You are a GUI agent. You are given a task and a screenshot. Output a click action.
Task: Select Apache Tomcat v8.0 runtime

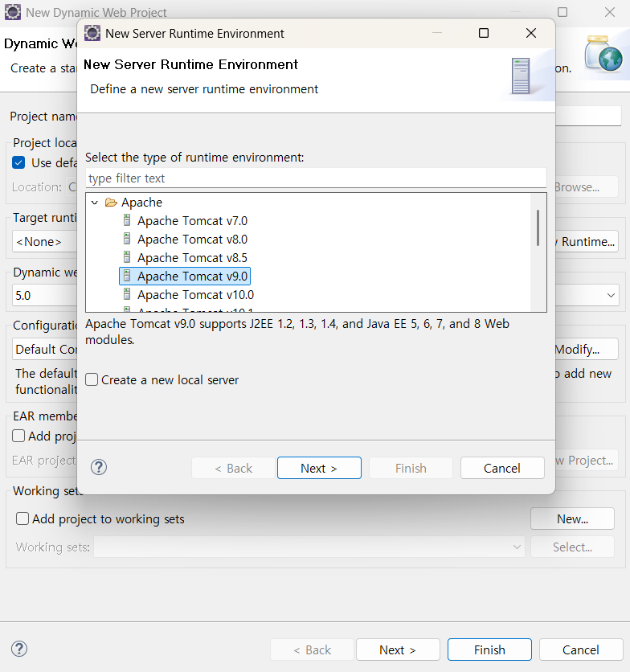pos(192,240)
